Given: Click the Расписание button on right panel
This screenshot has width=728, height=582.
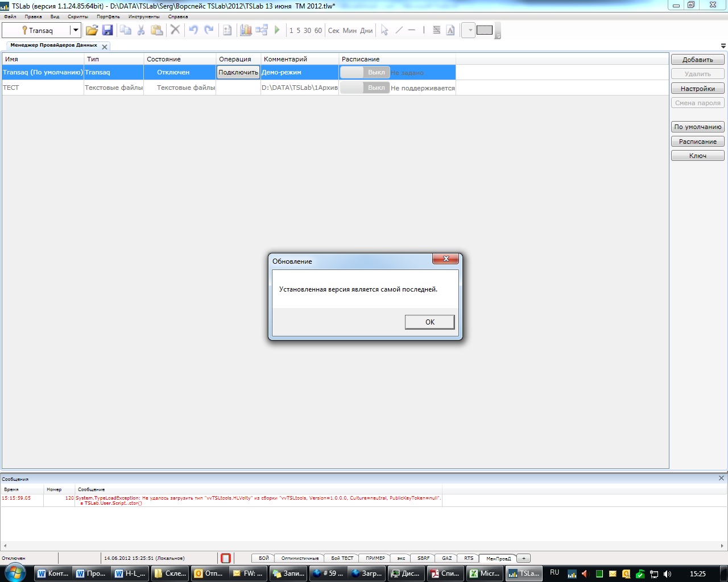Looking at the screenshot, I should point(698,142).
